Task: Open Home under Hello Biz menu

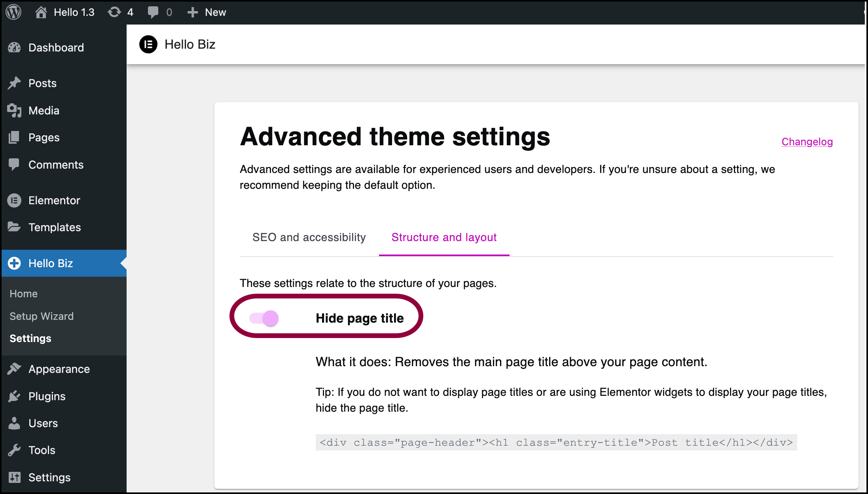Action: (24, 294)
